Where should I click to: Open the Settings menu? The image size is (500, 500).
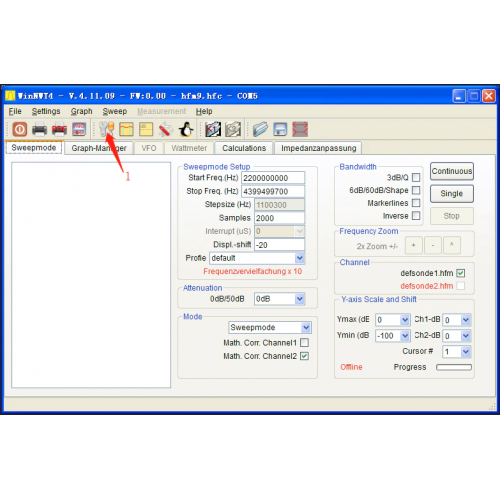coord(46,111)
